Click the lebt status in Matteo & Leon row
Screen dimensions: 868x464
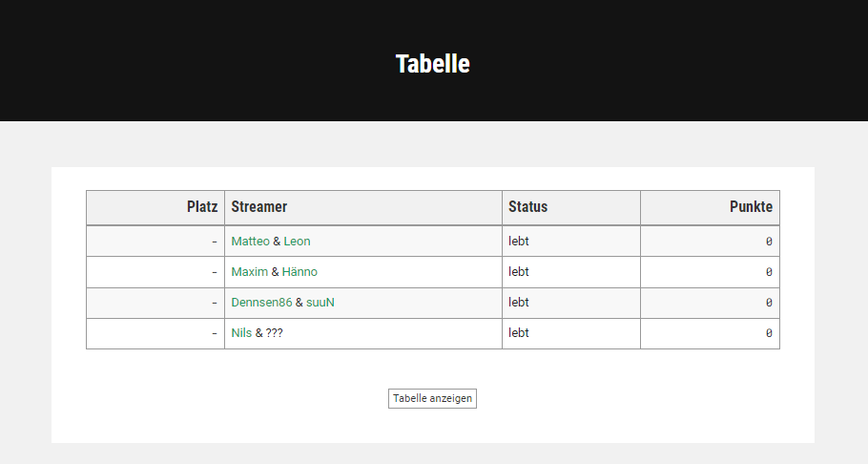[519, 242]
